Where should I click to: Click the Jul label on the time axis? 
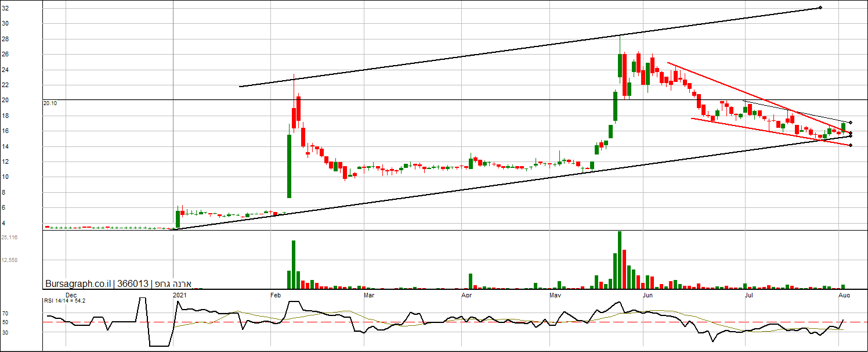(749, 295)
